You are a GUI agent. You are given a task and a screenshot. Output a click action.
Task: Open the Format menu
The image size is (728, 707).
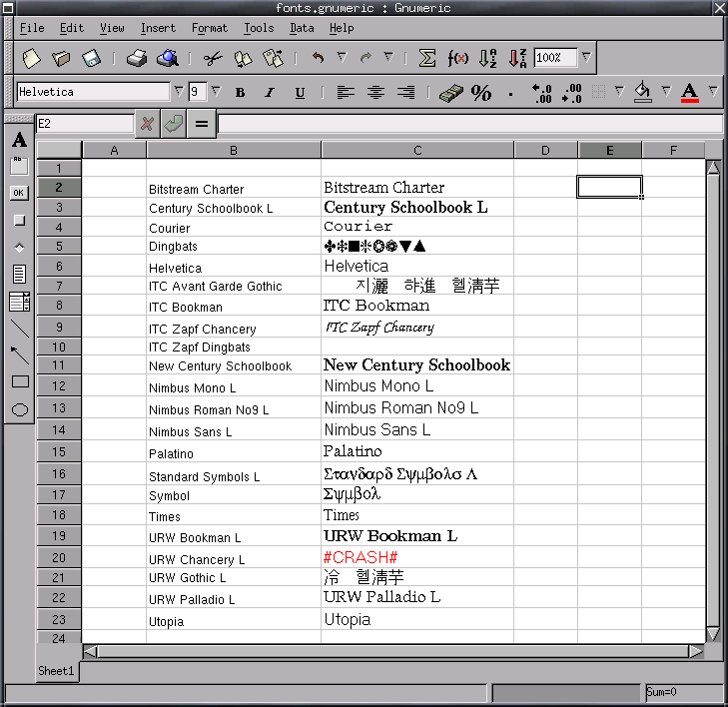[x=210, y=28]
